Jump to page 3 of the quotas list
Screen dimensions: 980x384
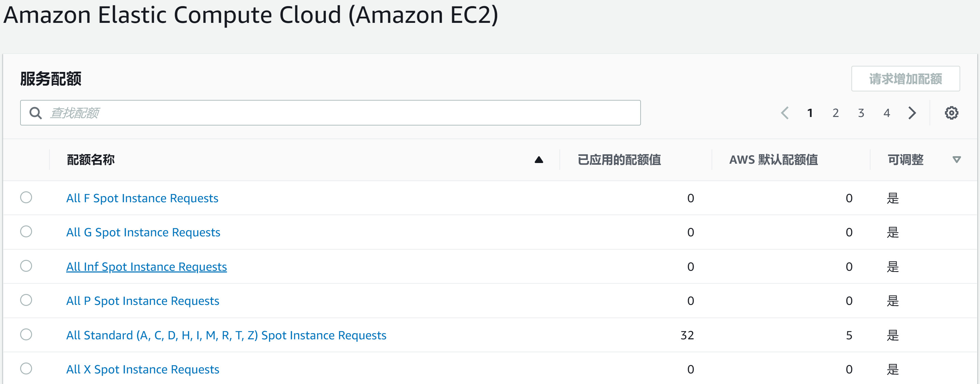(861, 113)
